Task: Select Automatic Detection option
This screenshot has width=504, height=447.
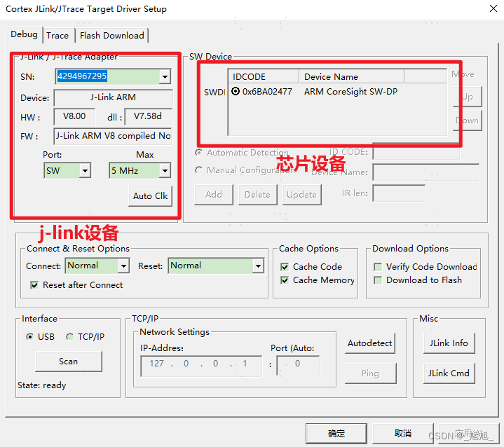Action: 199,153
